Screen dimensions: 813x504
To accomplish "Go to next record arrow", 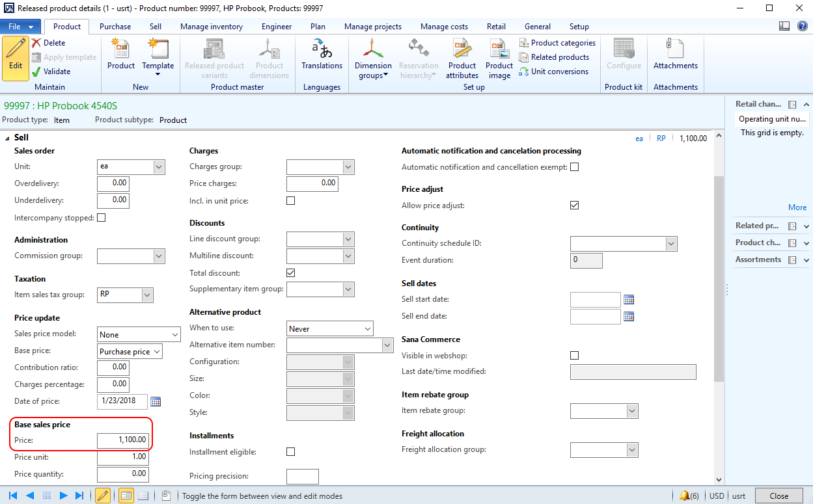I will [x=63, y=496].
